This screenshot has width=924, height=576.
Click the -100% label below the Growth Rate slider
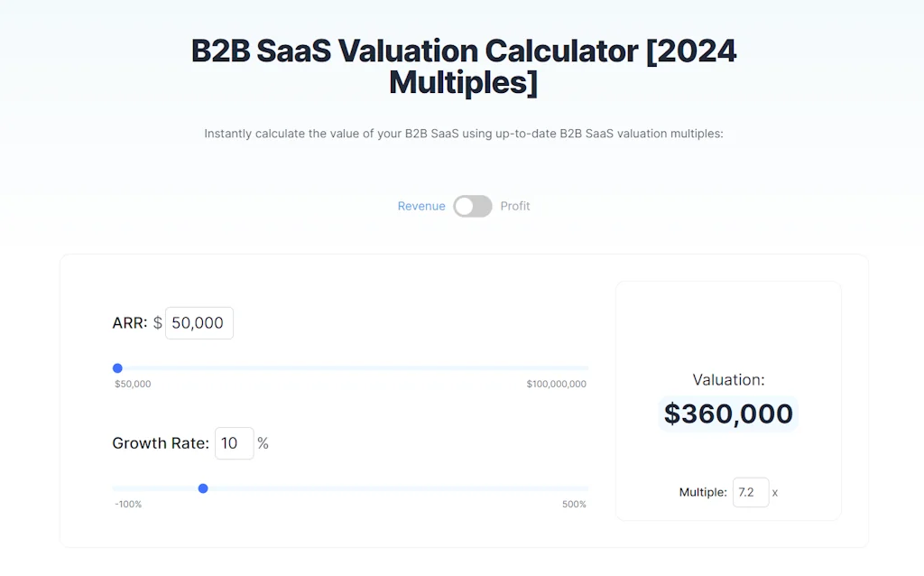(127, 504)
